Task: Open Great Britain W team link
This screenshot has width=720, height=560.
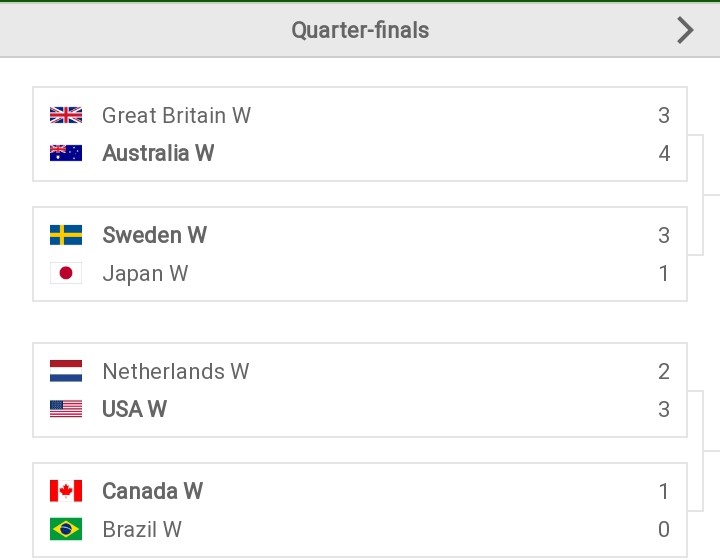Action: point(176,115)
